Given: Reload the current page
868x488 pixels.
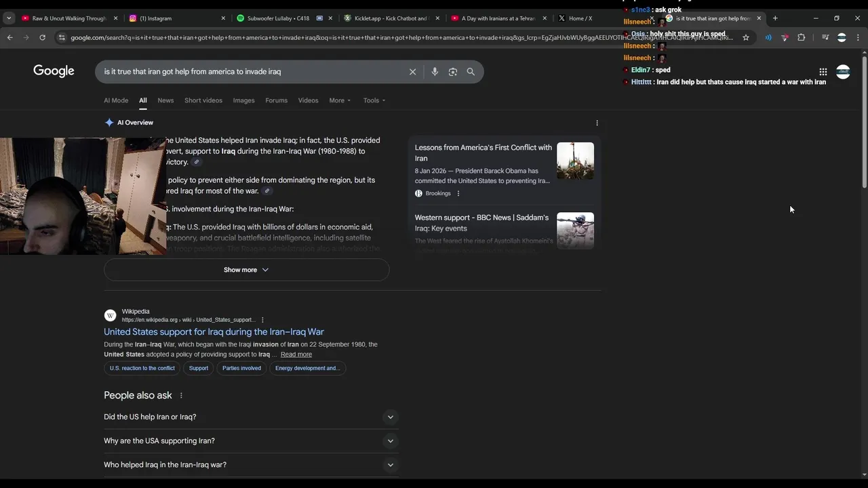Looking at the screenshot, I should pos(42,37).
